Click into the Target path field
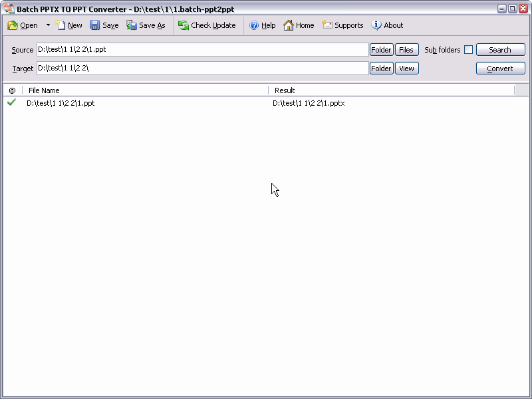This screenshot has height=399, width=532. (x=203, y=68)
